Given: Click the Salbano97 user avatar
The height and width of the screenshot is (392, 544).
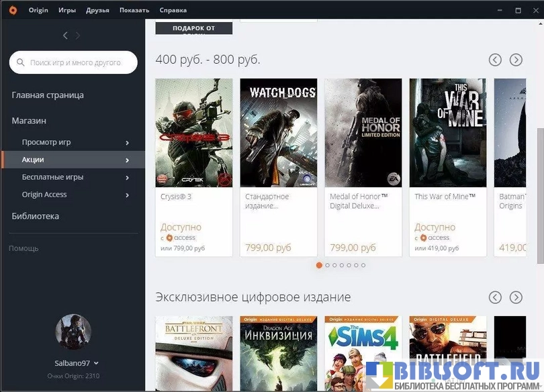Looking at the screenshot, I should (x=73, y=332).
